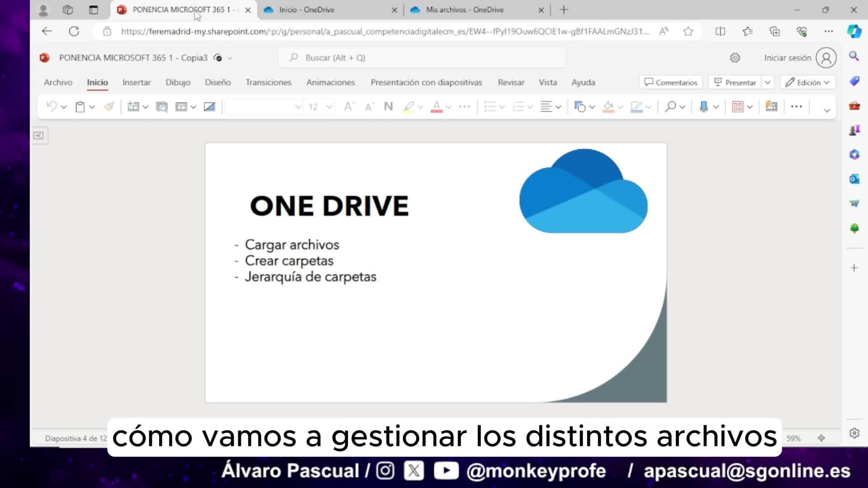Click the Comentarios button
The width and height of the screenshot is (868, 488).
[x=671, y=82]
